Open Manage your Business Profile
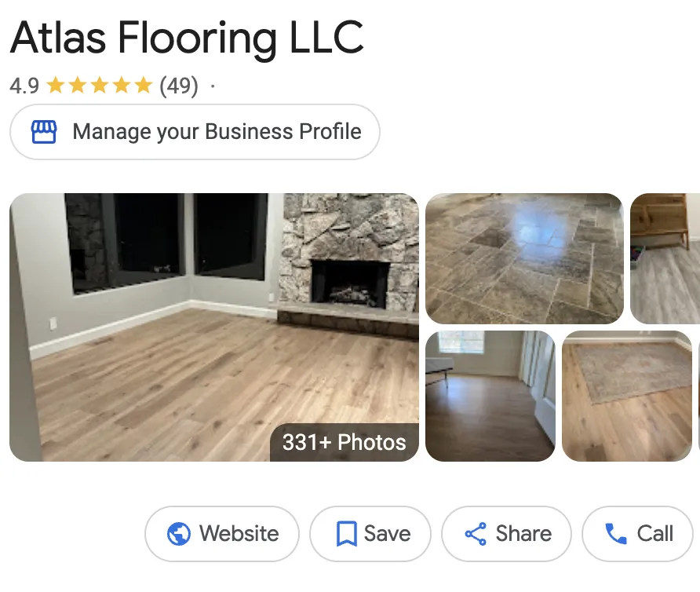This screenshot has height=592, width=700. click(x=195, y=132)
